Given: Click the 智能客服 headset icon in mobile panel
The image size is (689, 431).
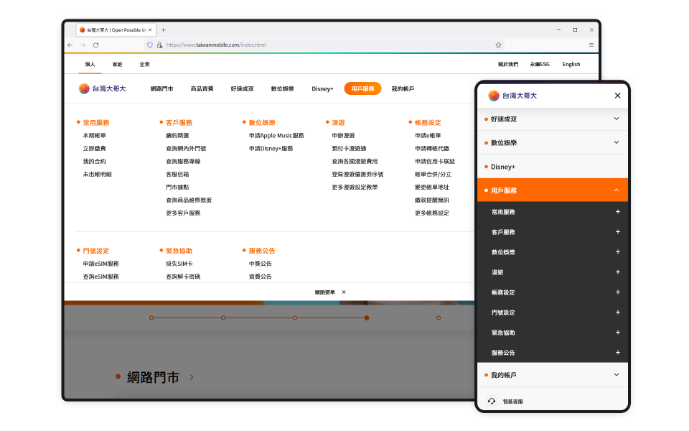Looking at the screenshot, I should [491, 400].
